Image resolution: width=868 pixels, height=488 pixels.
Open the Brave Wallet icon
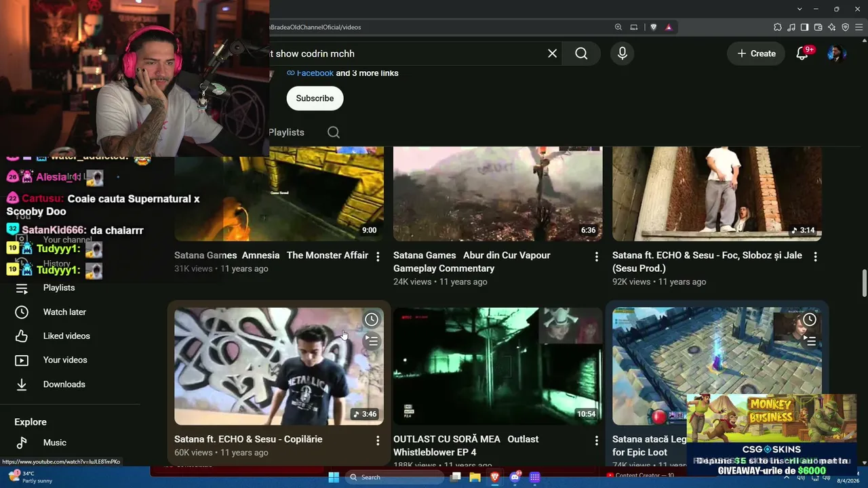(818, 27)
